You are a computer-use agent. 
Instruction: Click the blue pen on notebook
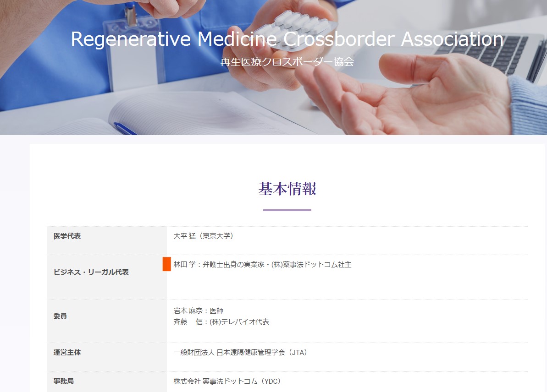(125, 129)
